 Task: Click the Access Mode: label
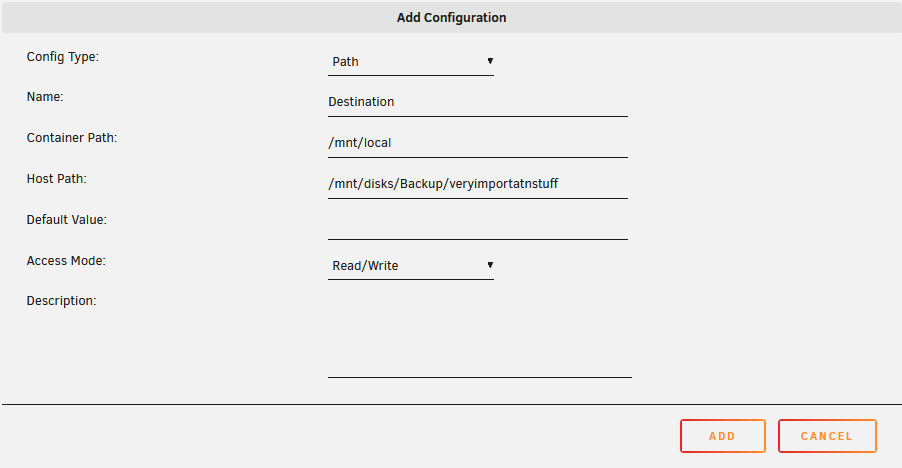66,260
